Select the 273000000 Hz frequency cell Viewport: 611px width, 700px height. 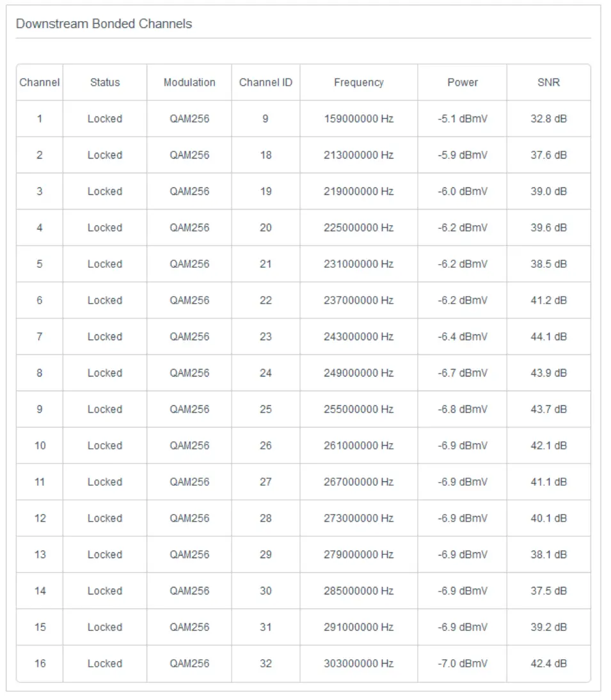click(359, 518)
